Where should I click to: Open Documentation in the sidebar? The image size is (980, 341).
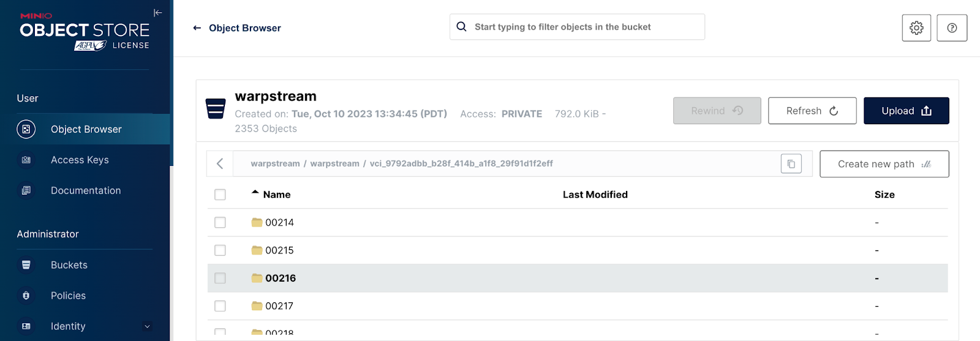86,190
